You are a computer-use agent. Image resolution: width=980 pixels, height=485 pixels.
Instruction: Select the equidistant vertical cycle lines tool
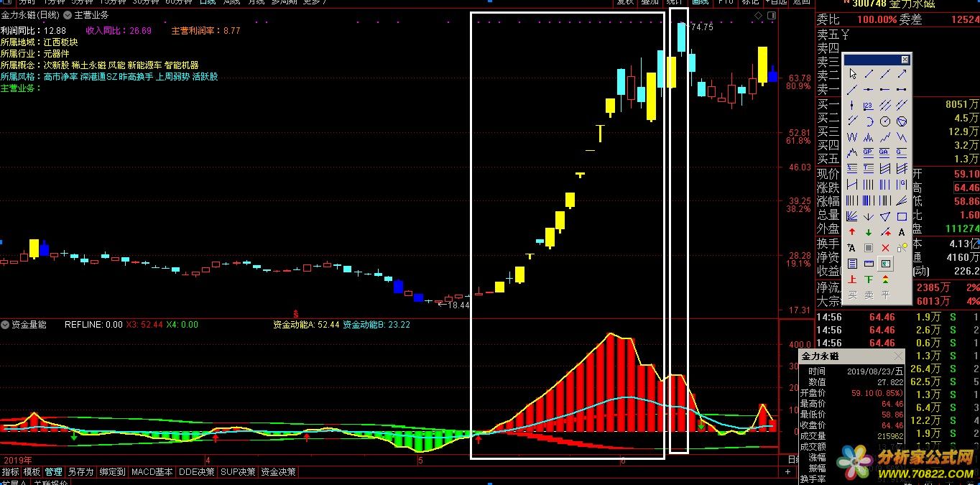[868, 185]
